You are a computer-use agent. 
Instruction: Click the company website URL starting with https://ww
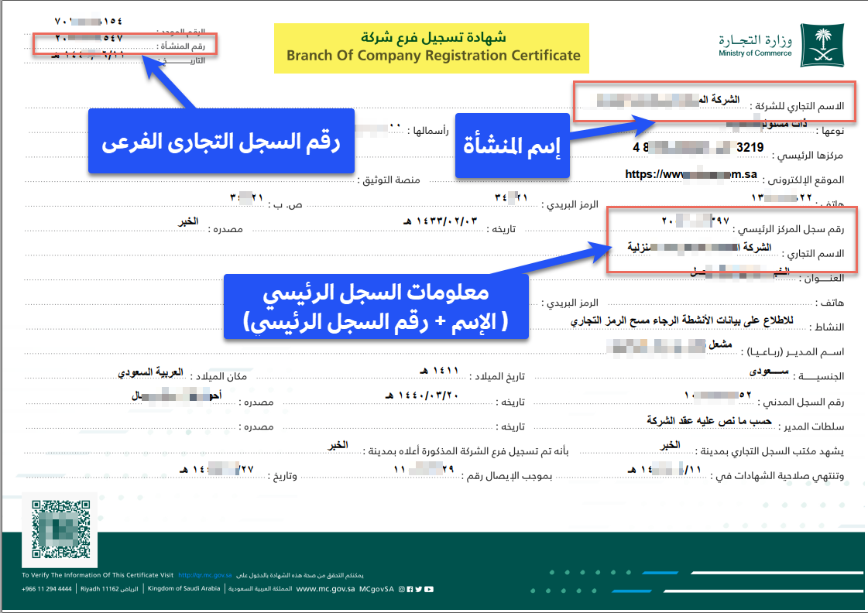pos(691,175)
